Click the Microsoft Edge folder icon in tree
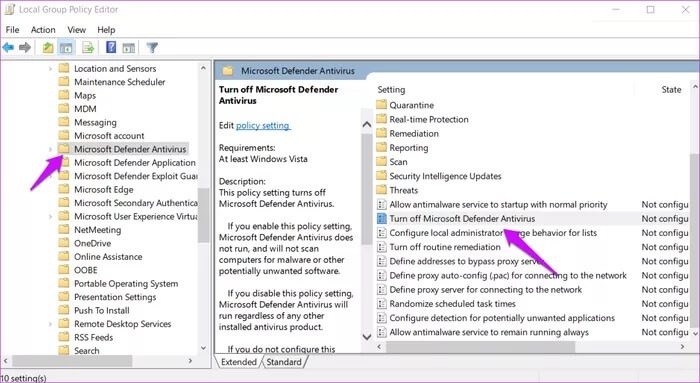The height and width of the screenshot is (383, 700). pyautogui.click(x=64, y=189)
